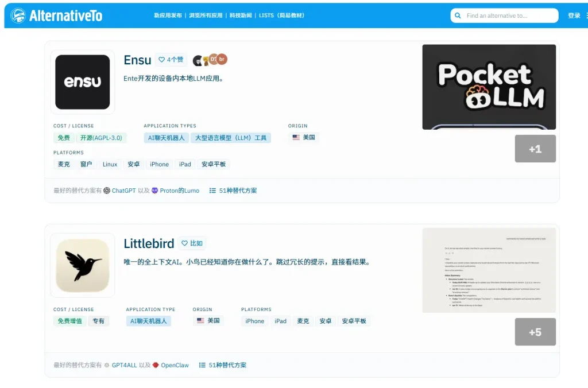Open the Ensu app icon
Image resolution: width=588 pixels, height=388 pixels.
[82, 82]
